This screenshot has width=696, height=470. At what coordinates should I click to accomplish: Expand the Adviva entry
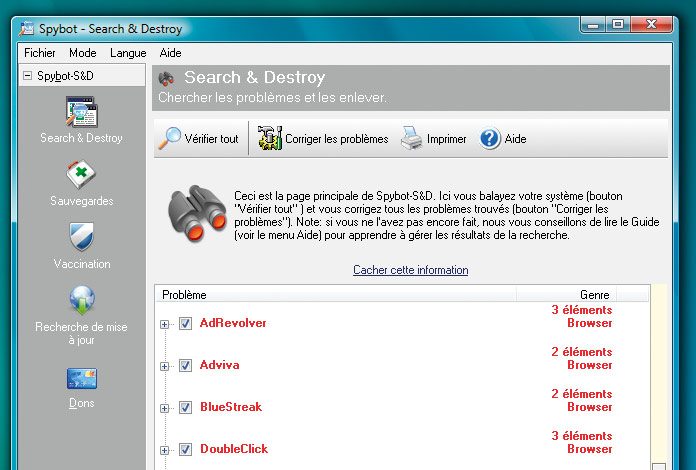[x=164, y=366]
